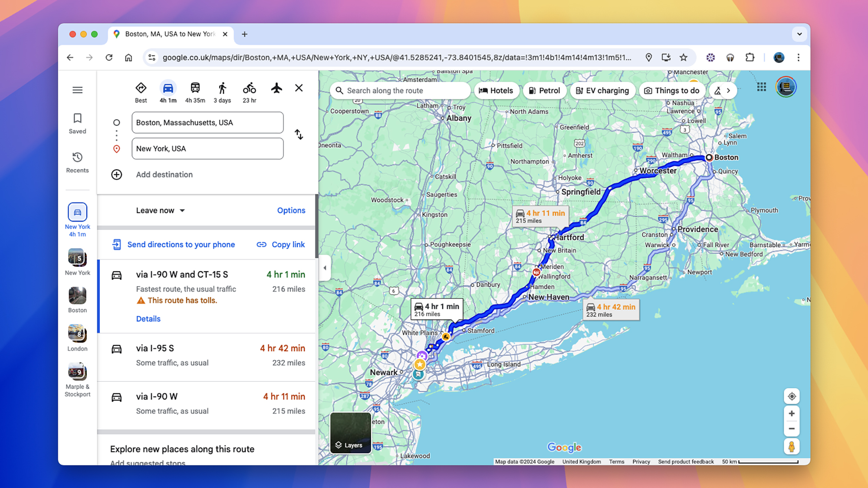Image resolution: width=868 pixels, height=488 pixels.
Task: Zoom in the map with plus
Action: [792, 413]
